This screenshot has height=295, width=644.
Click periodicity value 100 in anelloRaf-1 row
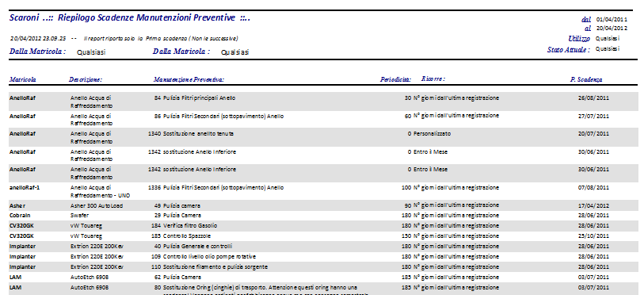click(406, 187)
